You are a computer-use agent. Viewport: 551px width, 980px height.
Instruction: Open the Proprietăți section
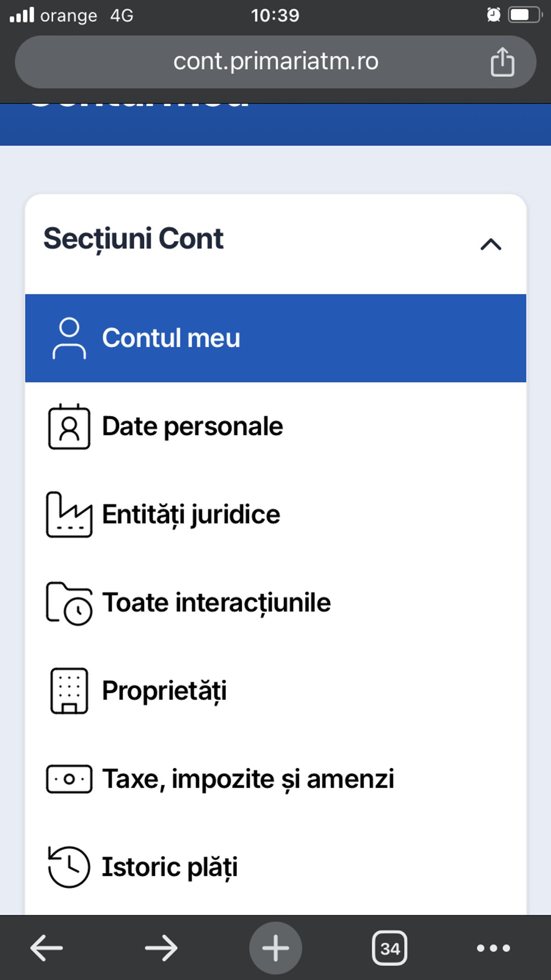click(275, 691)
